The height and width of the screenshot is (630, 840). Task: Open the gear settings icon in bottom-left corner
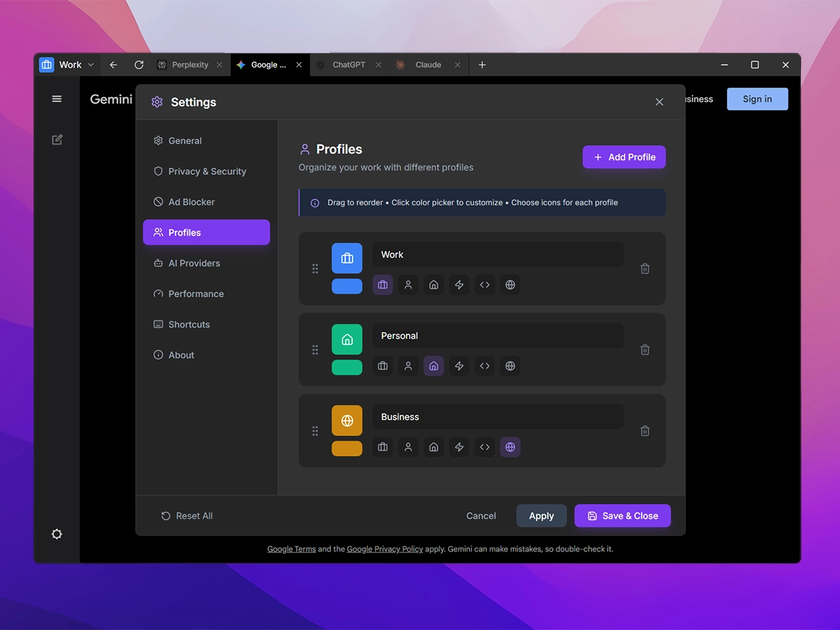[57, 534]
